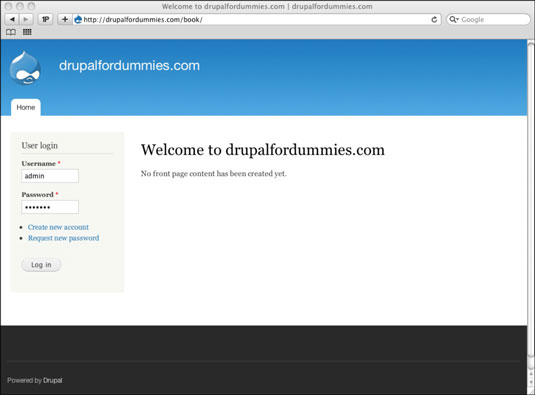The image size is (535, 395).
Task: Click the 'No front page content' text
Action: tap(214, 174)
